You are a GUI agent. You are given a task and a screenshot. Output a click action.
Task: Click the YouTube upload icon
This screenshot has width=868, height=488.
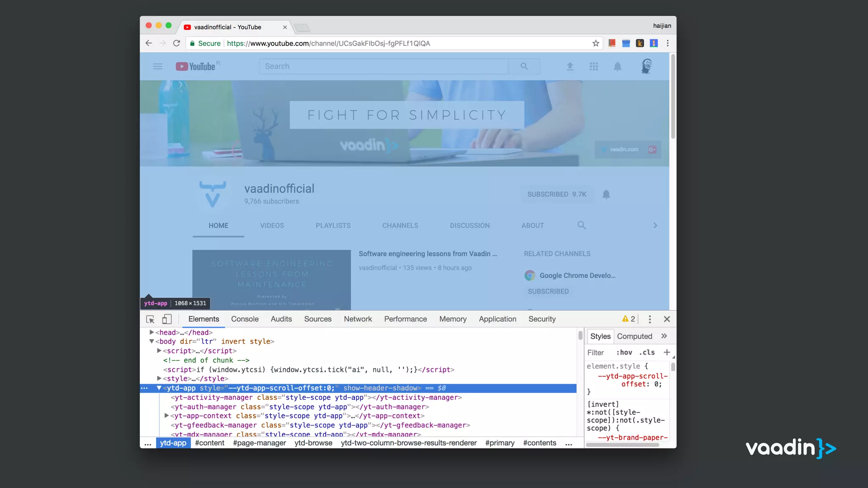[x=570, y=67]
